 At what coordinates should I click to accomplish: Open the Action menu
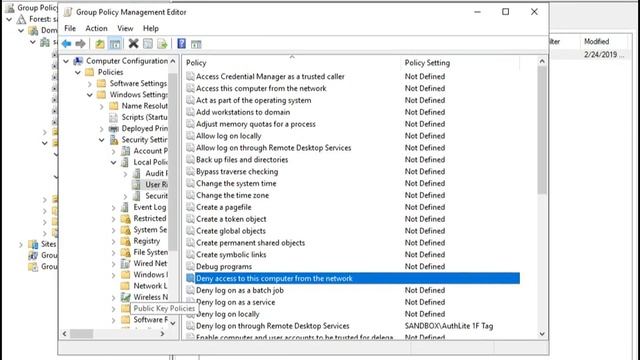click(x=96, y=28)
